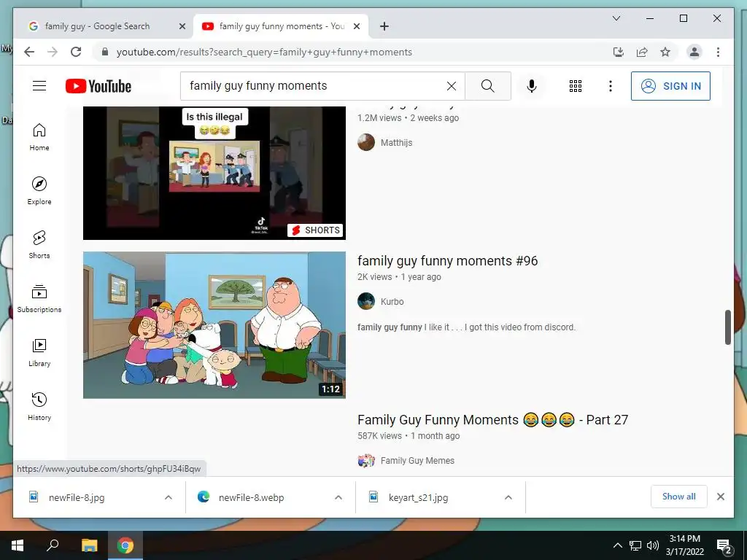Open the newFile-8.jpg download
This screenshot has width=747, height=560.
(x=77, y=497)
